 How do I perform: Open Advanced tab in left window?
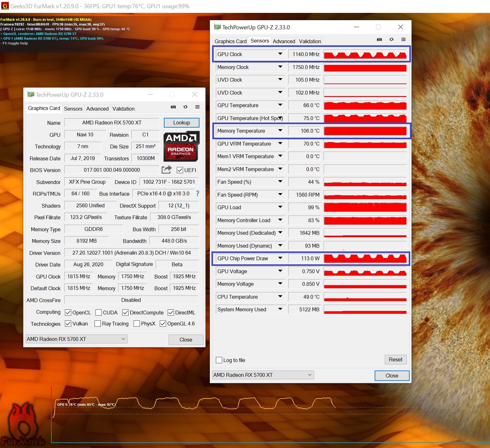tap(97, 109)
